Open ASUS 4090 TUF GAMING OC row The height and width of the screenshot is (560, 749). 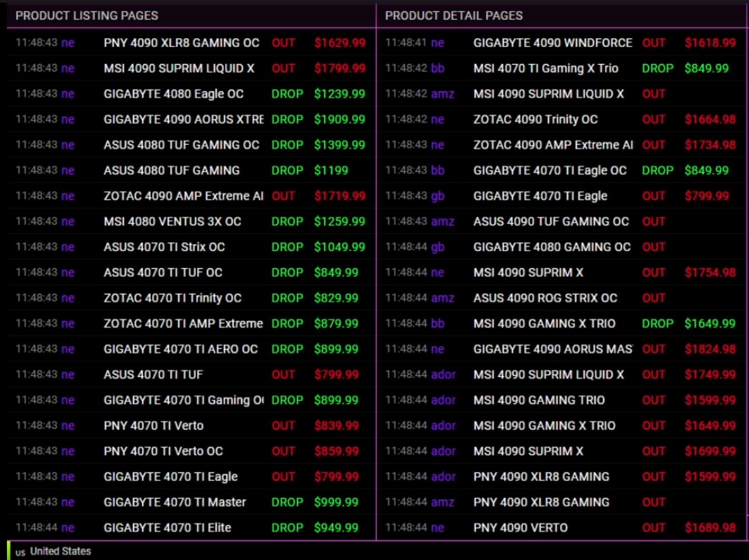(x=551, y=221)
